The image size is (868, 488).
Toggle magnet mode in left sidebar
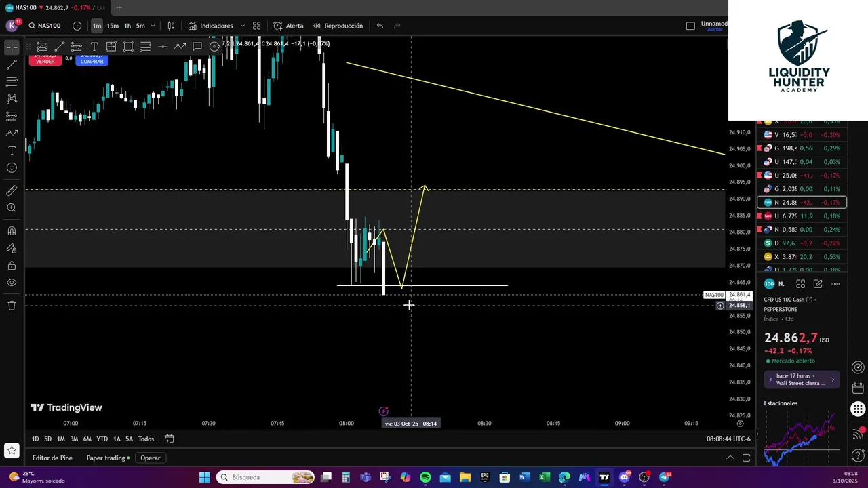click(12, 231)
